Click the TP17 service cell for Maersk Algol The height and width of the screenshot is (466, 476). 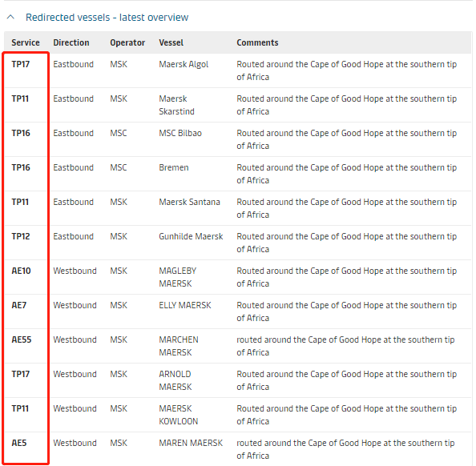(x=21, y=64)
